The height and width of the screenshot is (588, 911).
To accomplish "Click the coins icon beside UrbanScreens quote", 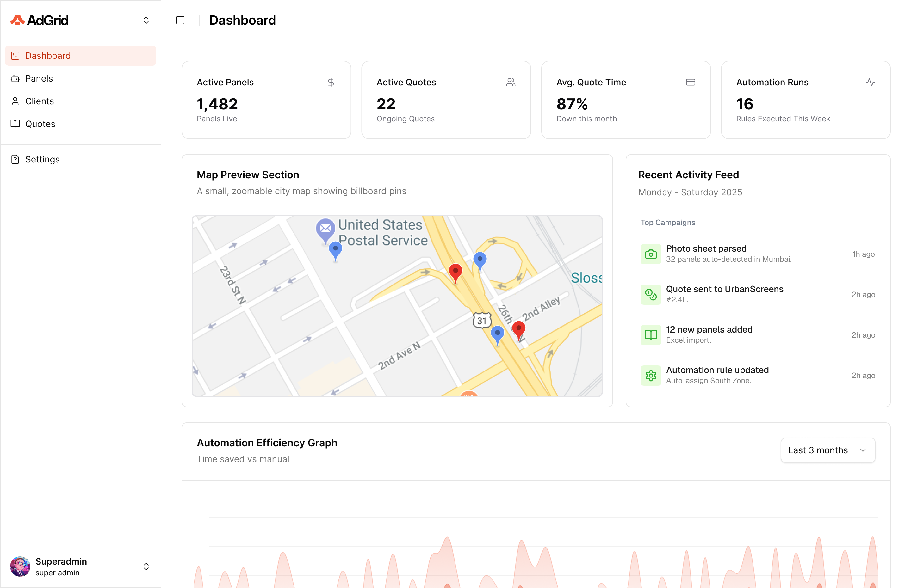I will point(650,294).
